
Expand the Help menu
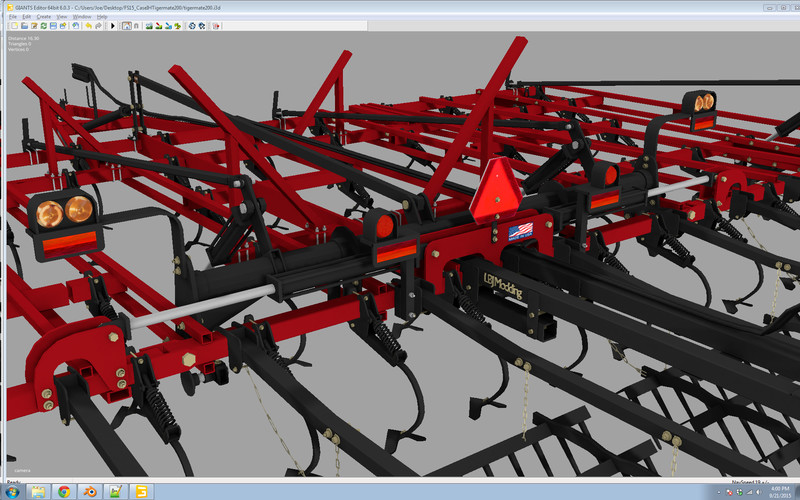(102, 17)
